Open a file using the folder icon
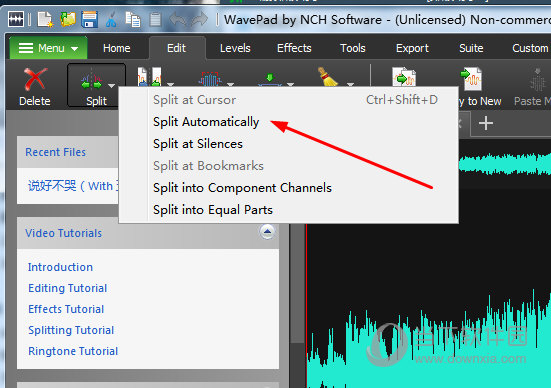551x388 pixels. click(x=68, y=19)
